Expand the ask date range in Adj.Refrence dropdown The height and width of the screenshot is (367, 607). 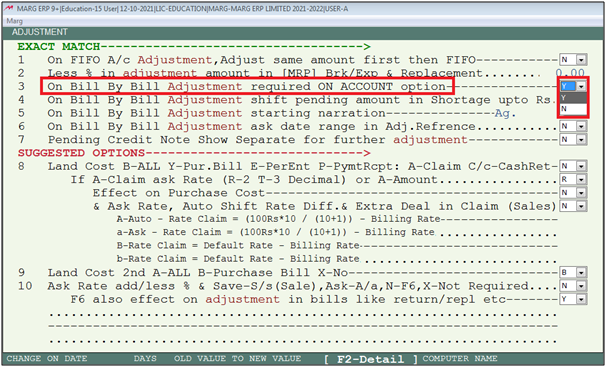point(581,126)
